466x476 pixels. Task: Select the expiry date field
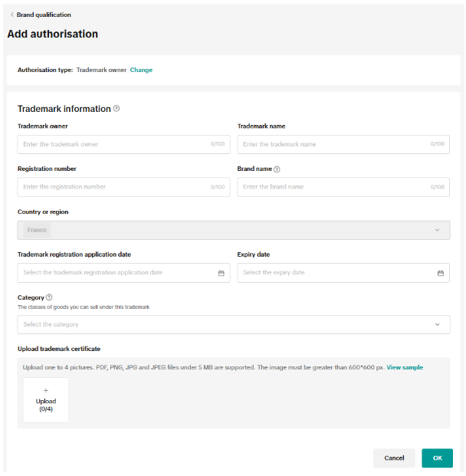point(343,273)
